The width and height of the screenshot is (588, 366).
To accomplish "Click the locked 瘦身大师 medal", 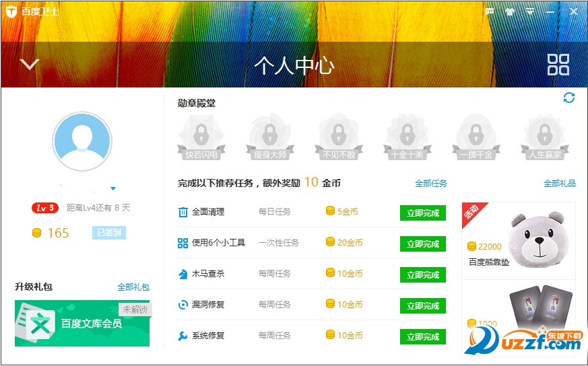I will [270, 137].
